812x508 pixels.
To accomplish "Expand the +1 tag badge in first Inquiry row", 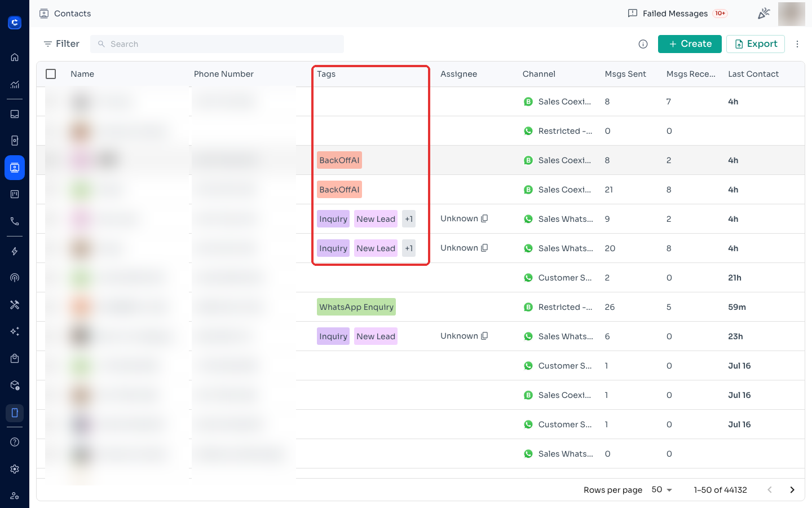I will (x=409, y=219).
